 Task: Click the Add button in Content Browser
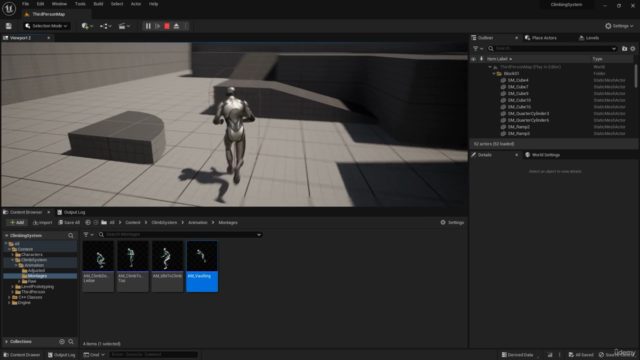click(17, 223)
